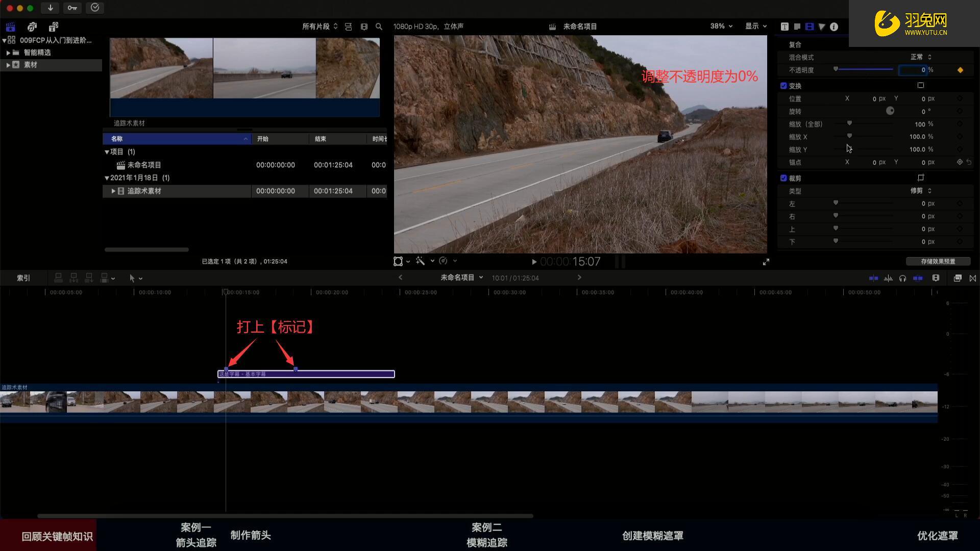Open the Text inspector T icon
Image resolution: width=980 pixels, height=551 pixels.
[785, 27]
